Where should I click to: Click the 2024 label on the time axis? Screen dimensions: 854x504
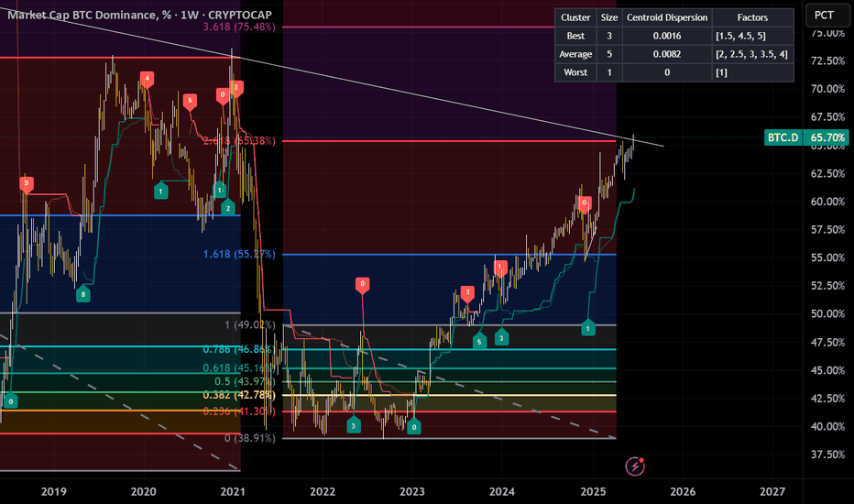[501, 491]
